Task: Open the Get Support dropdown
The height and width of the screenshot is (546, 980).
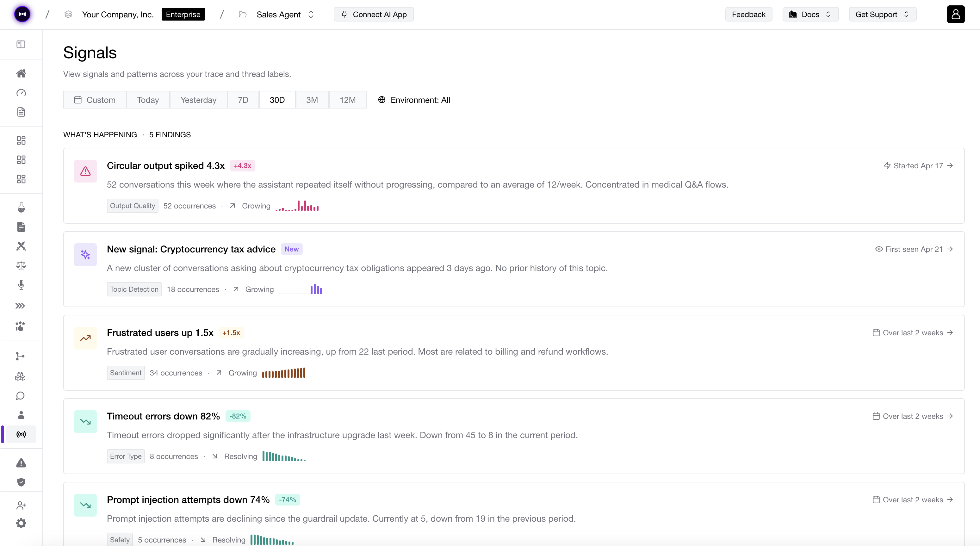Action: (882, 14)
